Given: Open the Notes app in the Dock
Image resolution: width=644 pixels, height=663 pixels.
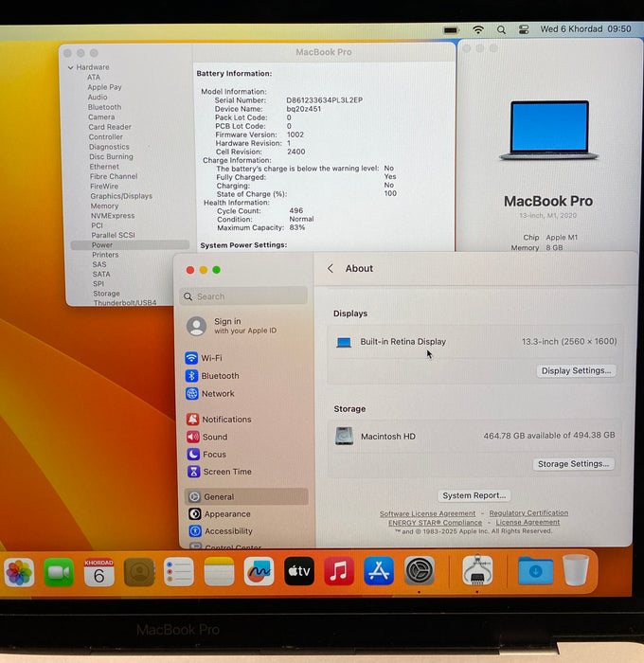Looking at the screenshot, I should 219,572.
